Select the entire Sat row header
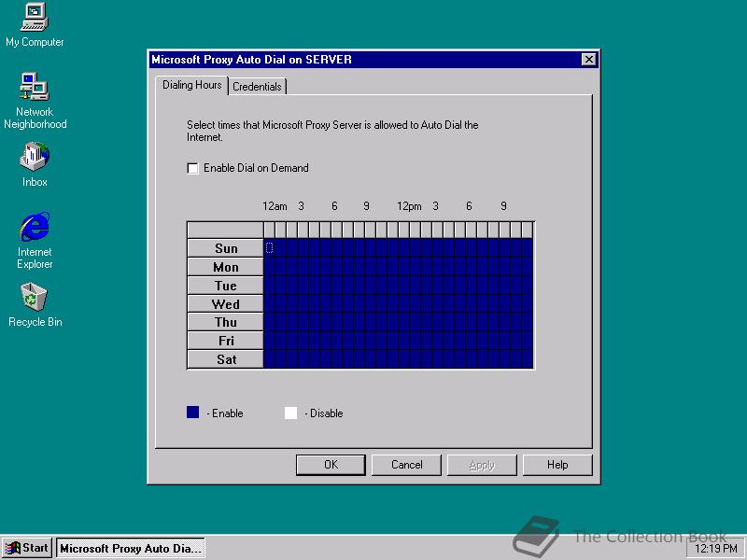This screenshot has width=747, height=560. click(225, 359)
